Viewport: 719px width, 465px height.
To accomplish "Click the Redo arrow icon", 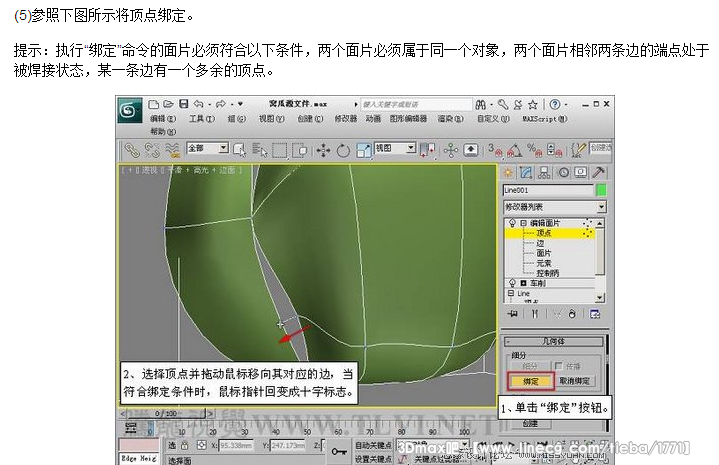I will click(221, 104).
